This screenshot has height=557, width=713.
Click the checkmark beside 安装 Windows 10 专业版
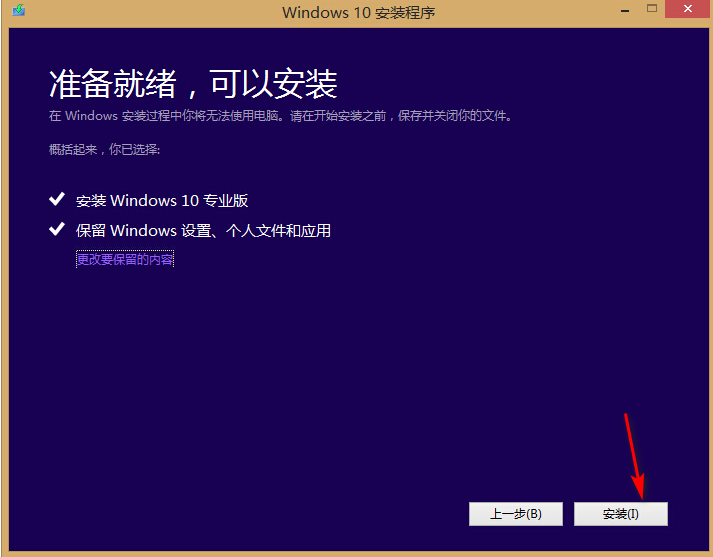pyautogui.click(x=57, y=199)
